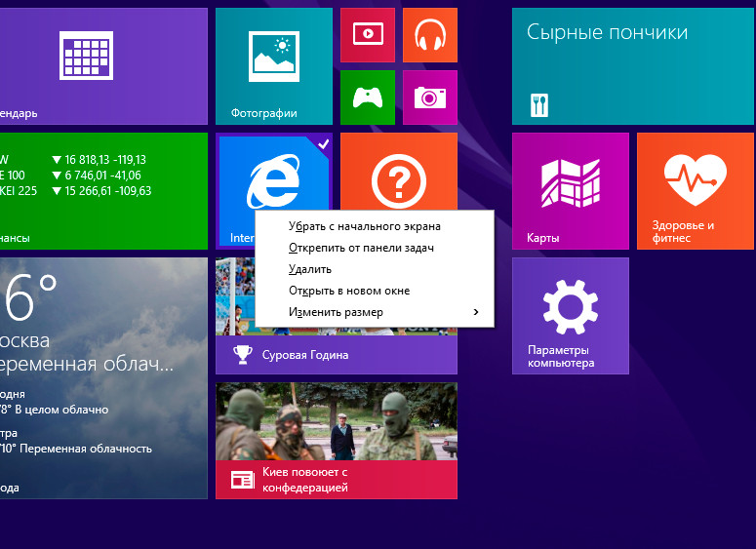756x549 pixels.
Task: Click Удалить in context menu
Action: [x=310, y=269]
